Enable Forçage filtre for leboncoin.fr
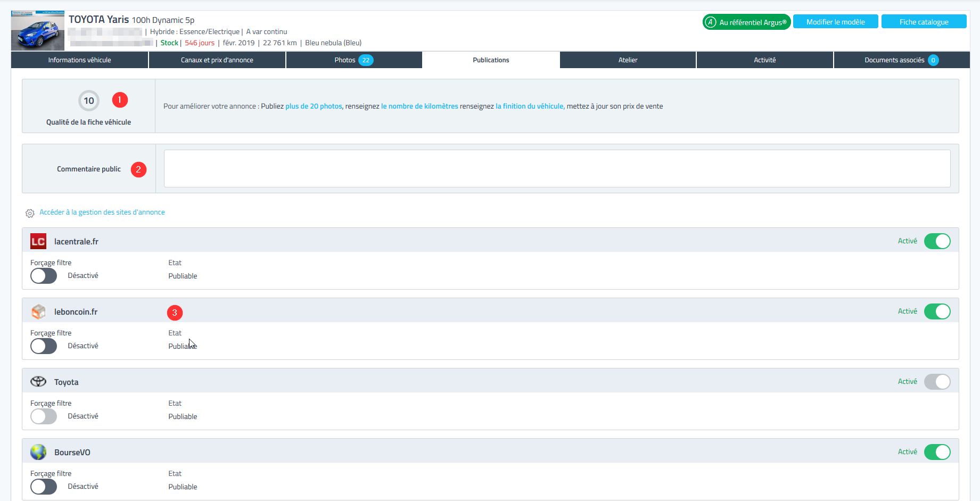 point(44,346)
